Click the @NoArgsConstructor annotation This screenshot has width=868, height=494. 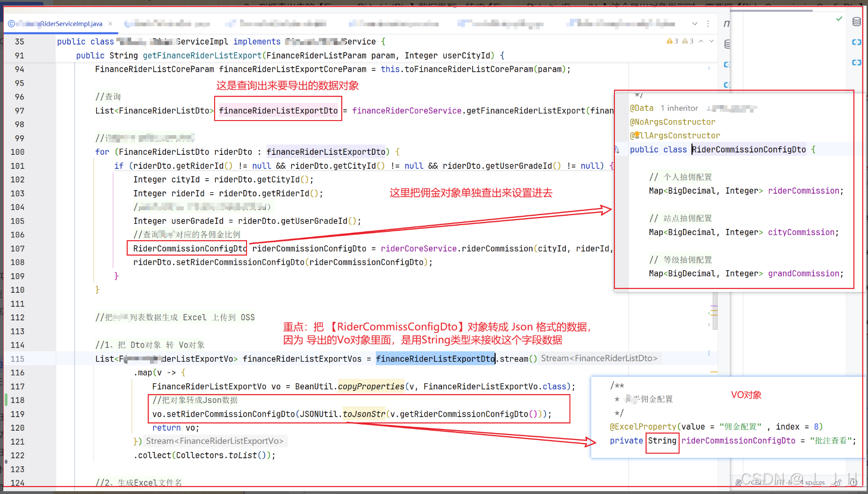(x=673, y=122)
